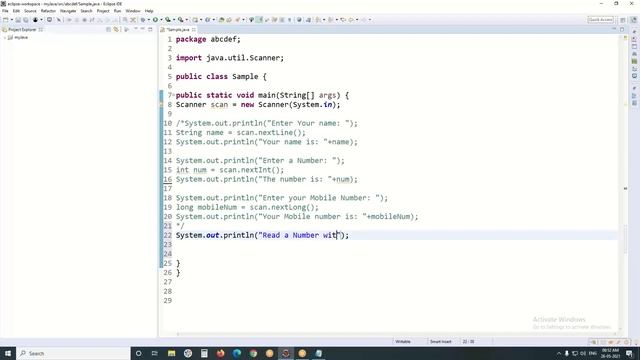Collapse the main method fold at line 7
Screen dimensions: 640x360
point(174,95)
